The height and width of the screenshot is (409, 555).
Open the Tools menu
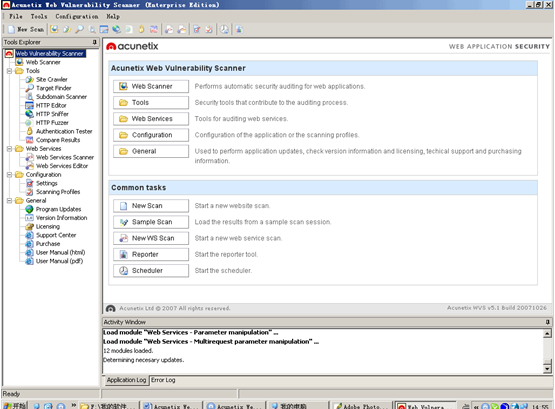pyautogui.click(x=39, y=16)
